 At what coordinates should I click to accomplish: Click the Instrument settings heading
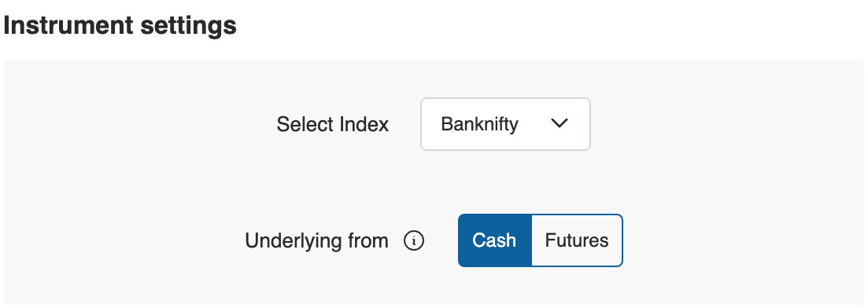(120, 25)
